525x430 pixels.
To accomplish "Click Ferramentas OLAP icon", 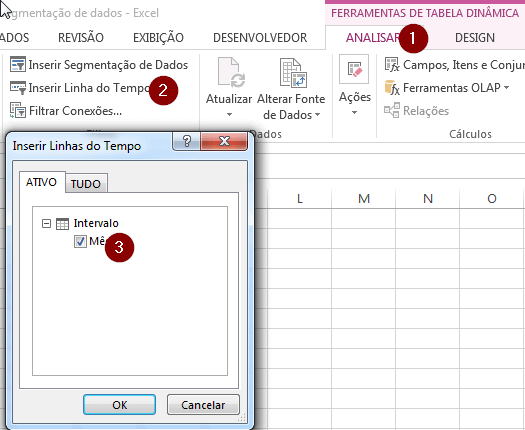I will click(x=392, y=88).
